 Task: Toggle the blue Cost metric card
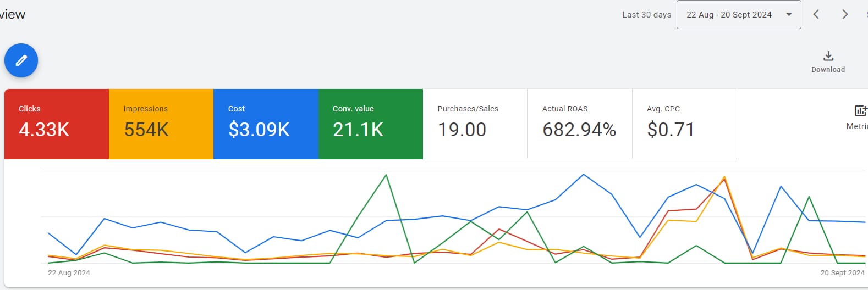pyautogui.click(x=266, y=124)
